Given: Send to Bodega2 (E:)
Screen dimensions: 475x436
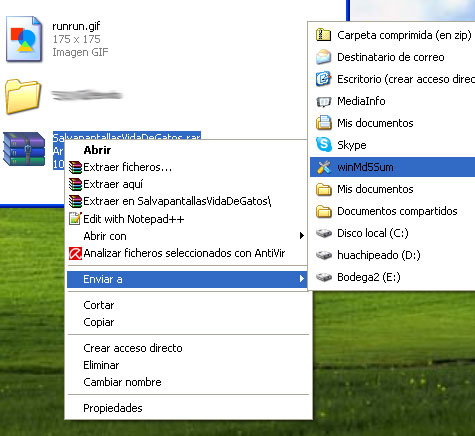Looking at the screenshot, I should coord(392,277).
